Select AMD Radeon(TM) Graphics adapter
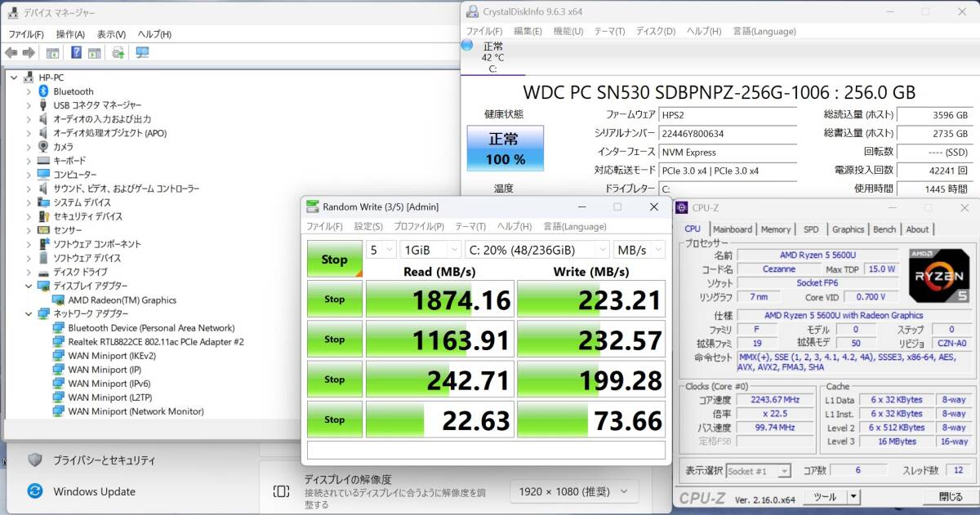 (122, 300)
